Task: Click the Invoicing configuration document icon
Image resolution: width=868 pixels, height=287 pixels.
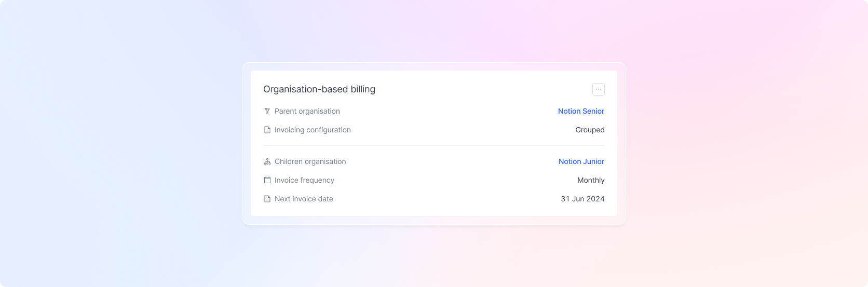Action: 267,130
